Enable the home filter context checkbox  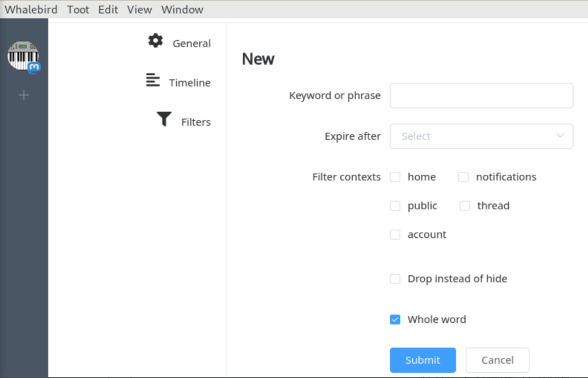[x=395, y=177]
